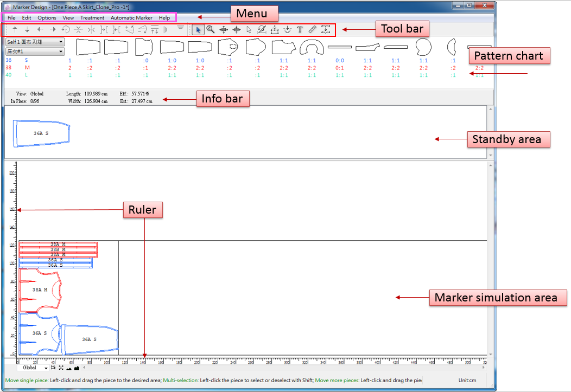The width and height of the screenshot is (571, 392).
Task: Click the fit-to-screen icon beside Global
Action: point(61,368)
